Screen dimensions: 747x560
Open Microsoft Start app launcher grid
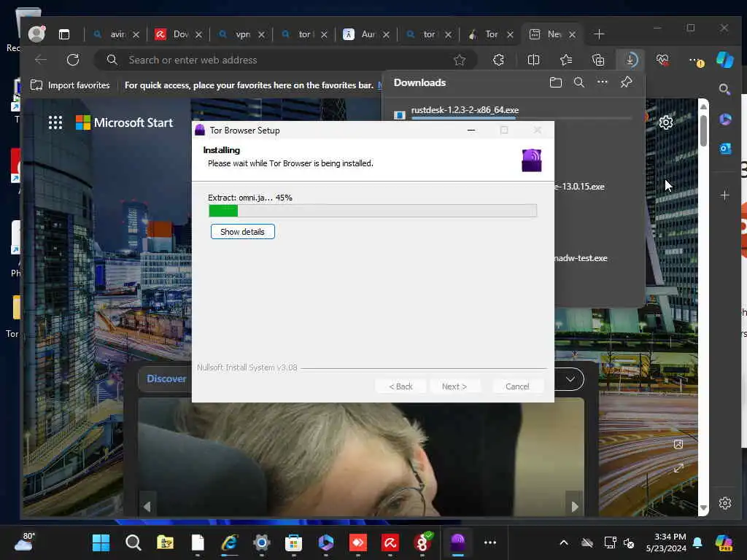pyautogui.click(x=55, y=122)
